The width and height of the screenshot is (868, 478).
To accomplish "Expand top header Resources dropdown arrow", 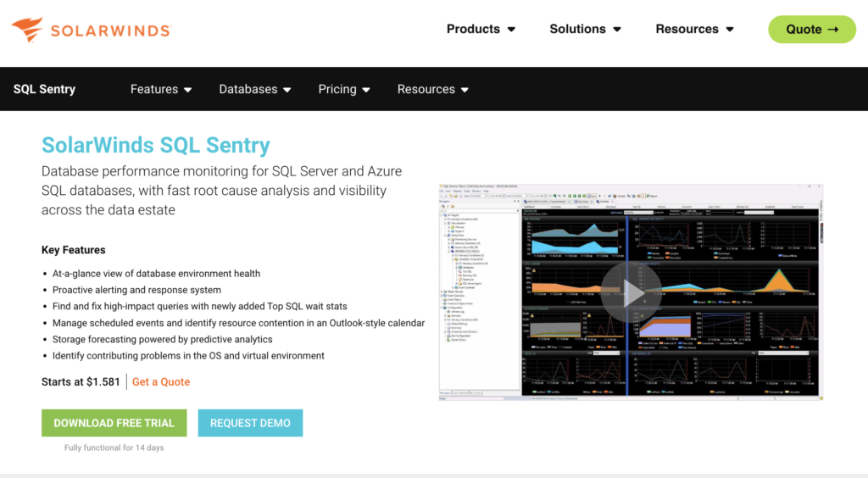I will [x=730, y=30].
